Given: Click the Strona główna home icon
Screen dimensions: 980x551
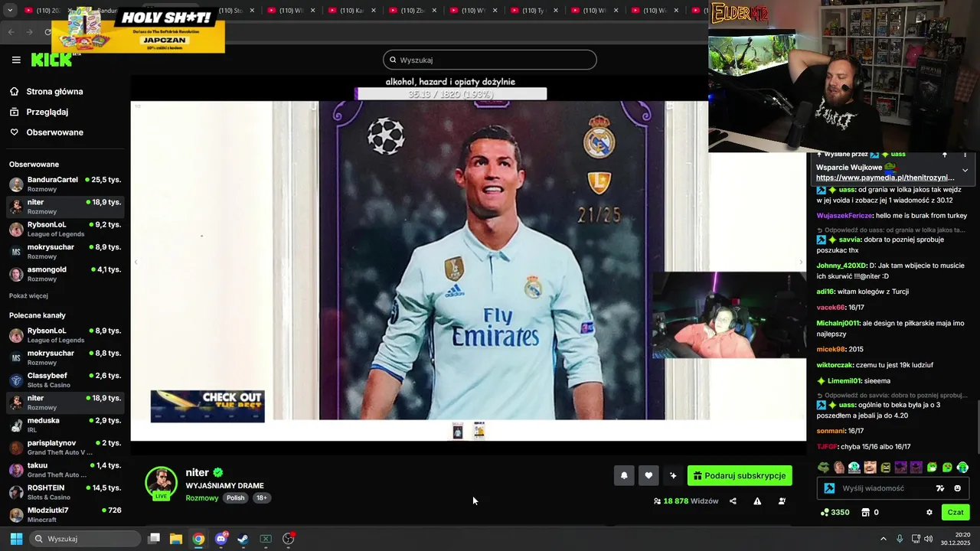Looking at the screenshot, I should tap(14, 92).
